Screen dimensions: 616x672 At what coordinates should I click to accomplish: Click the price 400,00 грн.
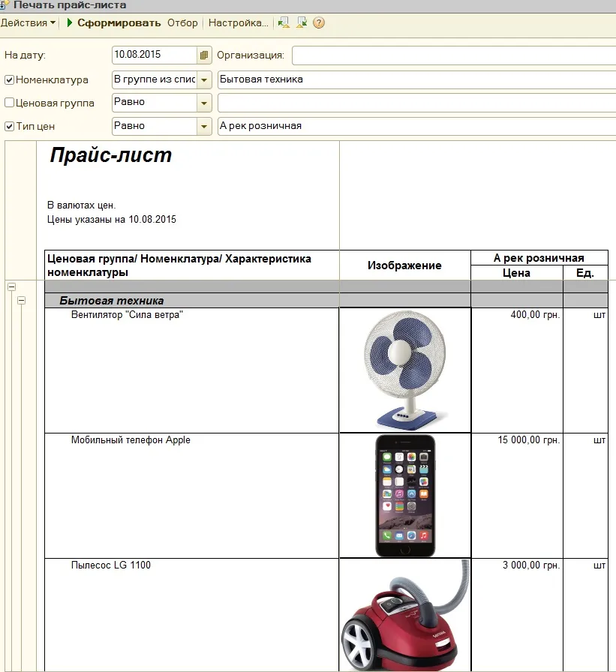pos(535,314)
